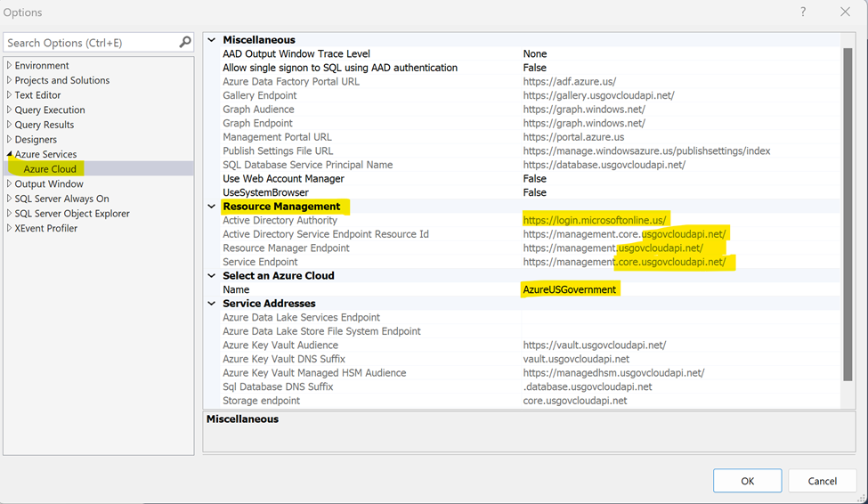Click Azure Data Lake Store File System Endpoint

(x=321, y=330)
